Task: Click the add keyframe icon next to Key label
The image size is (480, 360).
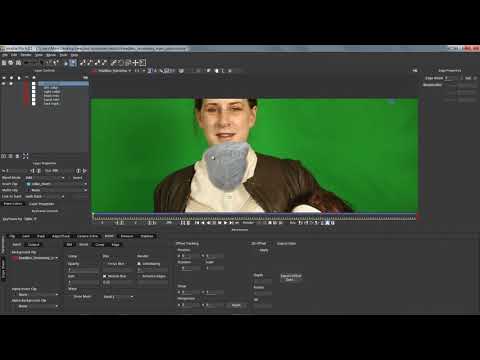Action: [300, 223]
